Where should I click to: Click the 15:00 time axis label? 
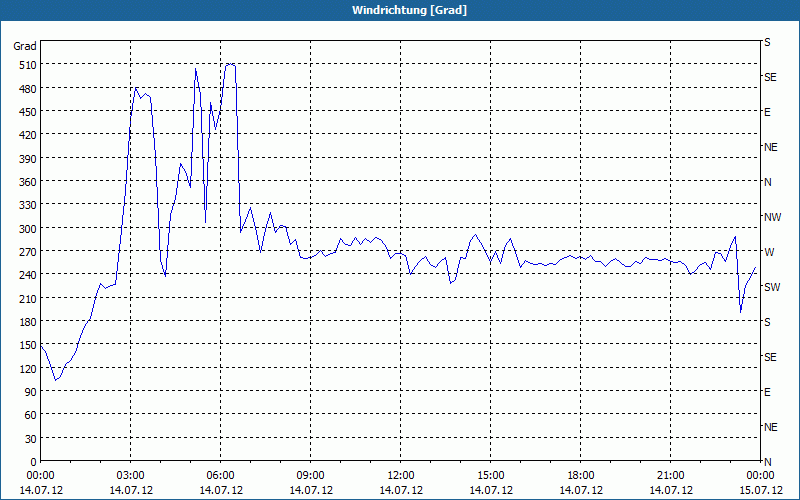pos(491,476)
